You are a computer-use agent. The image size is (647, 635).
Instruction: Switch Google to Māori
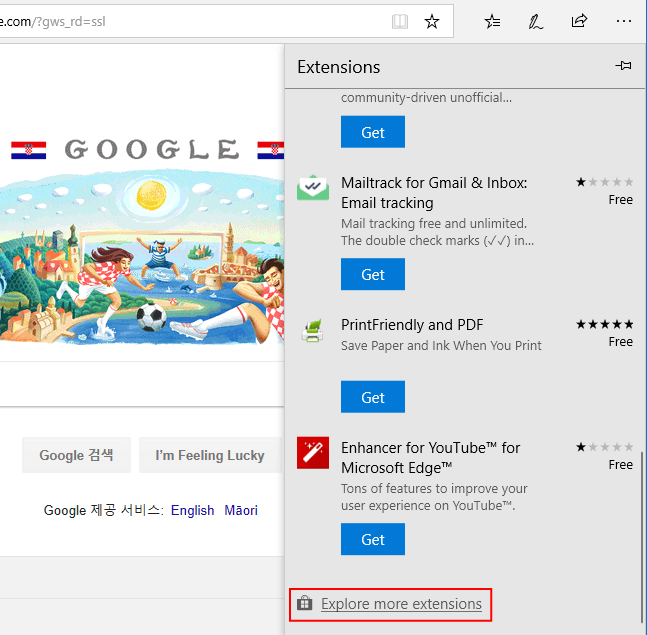coord(241,510)
